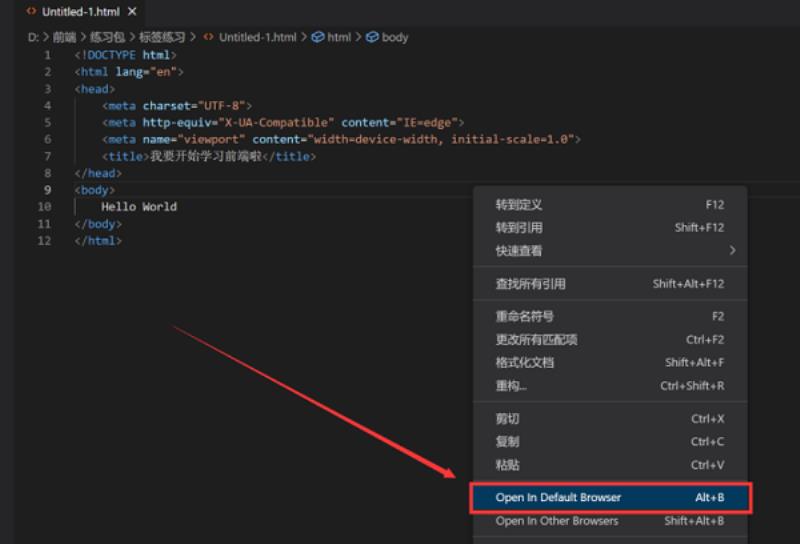Click line number 9 in the gutter
This screenshot has width=800, height=544.
pos(47,190)
